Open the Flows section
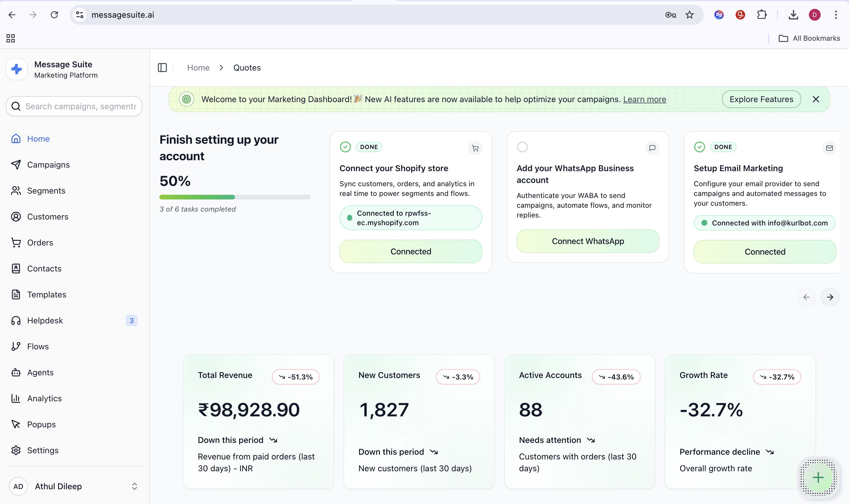Image resolution: width=849 pixels, height=504 pixels. (38, 346)
